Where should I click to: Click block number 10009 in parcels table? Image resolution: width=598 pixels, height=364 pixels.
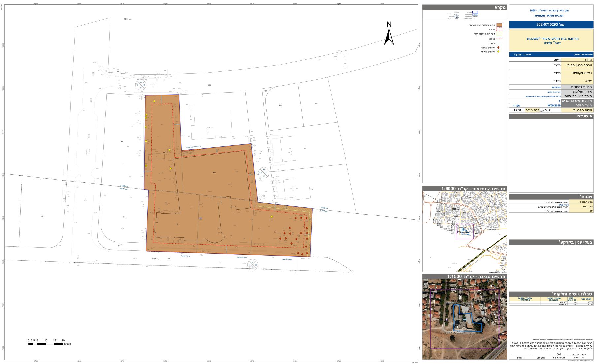pyautogui.click(x=590, y=302)
